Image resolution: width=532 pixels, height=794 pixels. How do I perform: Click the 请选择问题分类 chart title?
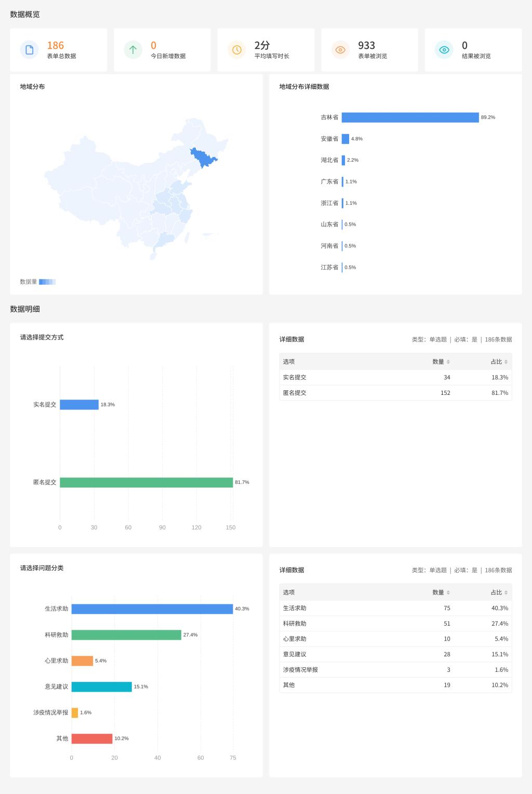tap(42, 568)
